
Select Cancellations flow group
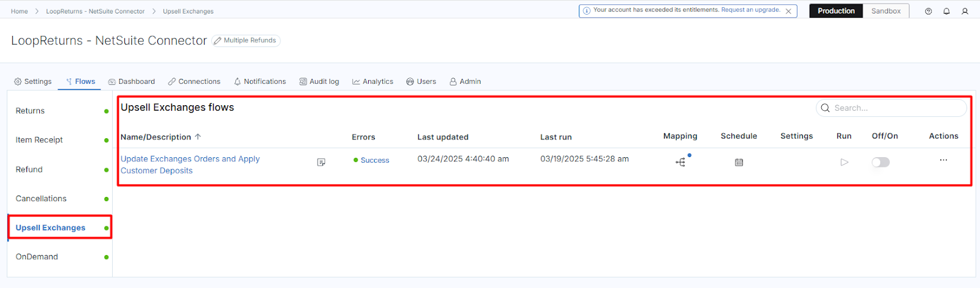(60, 199)
